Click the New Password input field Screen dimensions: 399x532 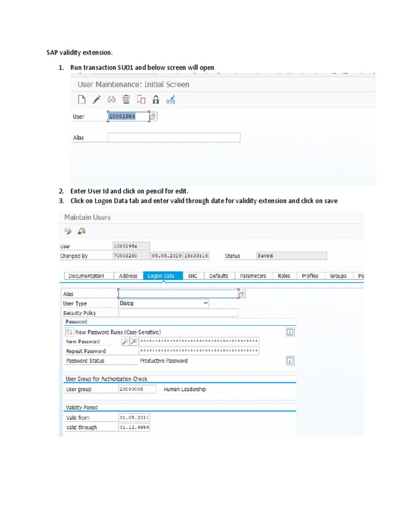(199, 341)
